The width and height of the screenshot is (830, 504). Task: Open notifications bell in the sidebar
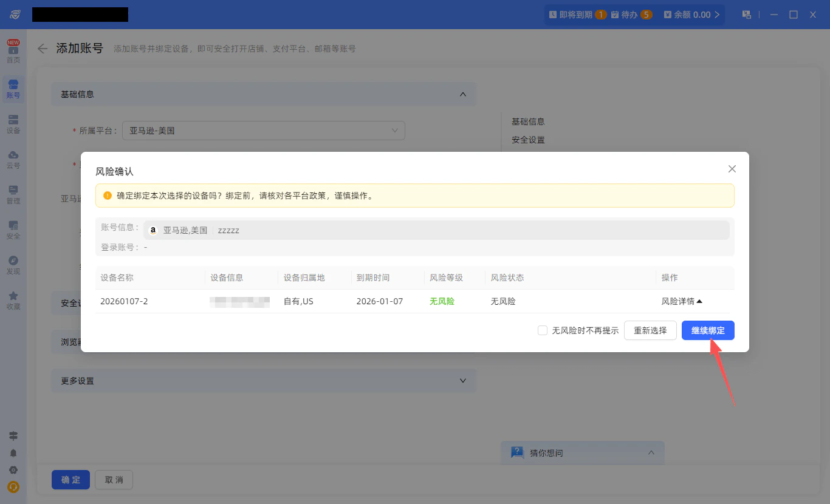13,453
